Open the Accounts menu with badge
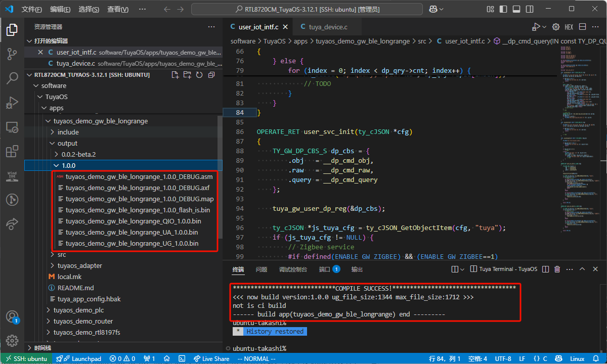 [x=12, y=317]
